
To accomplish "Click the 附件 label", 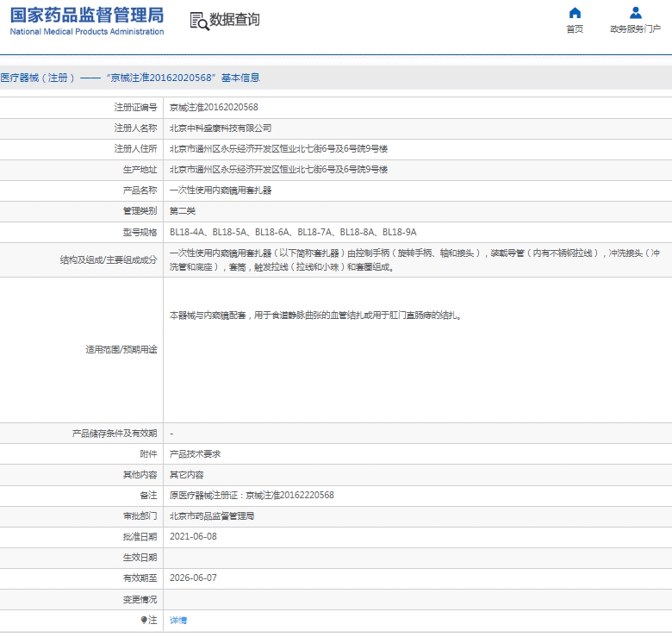I will [x=148, y=454].
